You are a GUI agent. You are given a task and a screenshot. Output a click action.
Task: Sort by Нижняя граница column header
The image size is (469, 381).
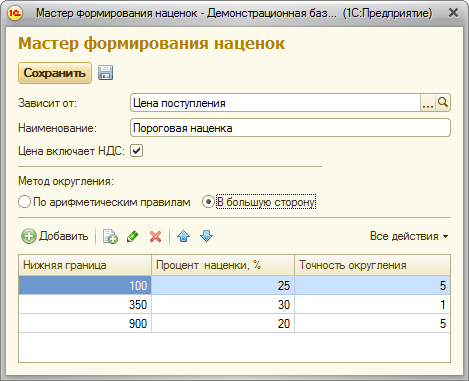coord(85,265)
